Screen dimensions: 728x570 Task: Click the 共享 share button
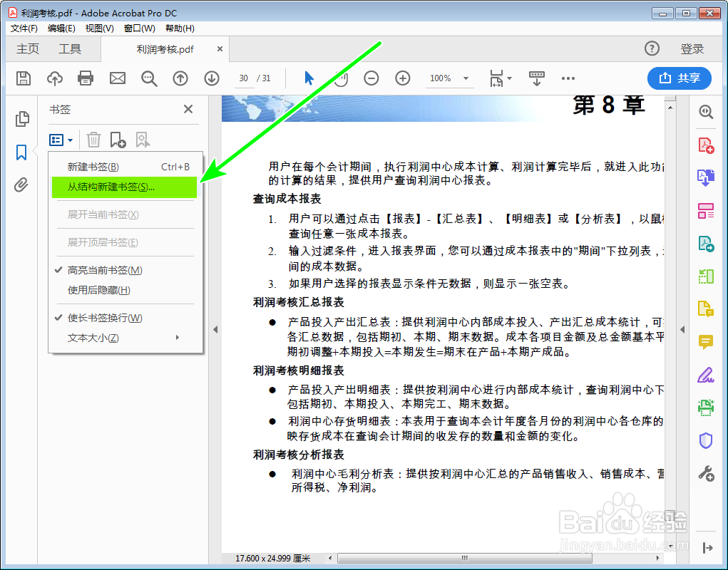point(680,78)
